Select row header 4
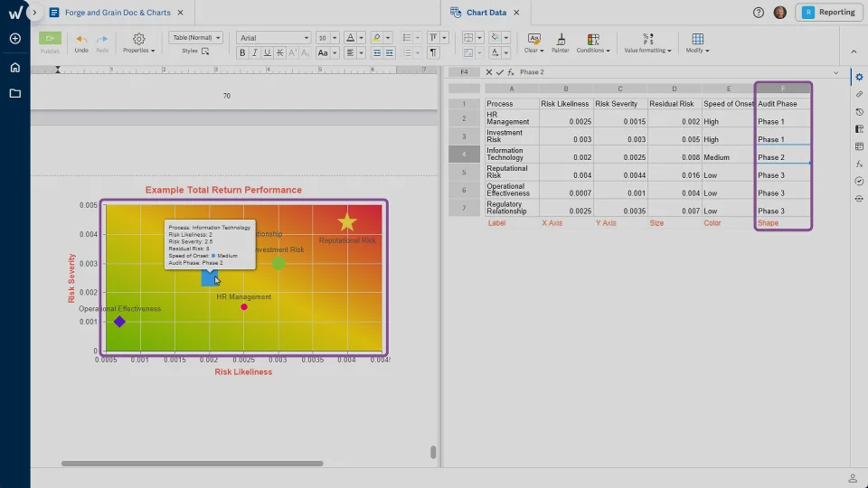The width and height of the screenshot is (868, 488). pyautogui.click(x=464, y=155)
